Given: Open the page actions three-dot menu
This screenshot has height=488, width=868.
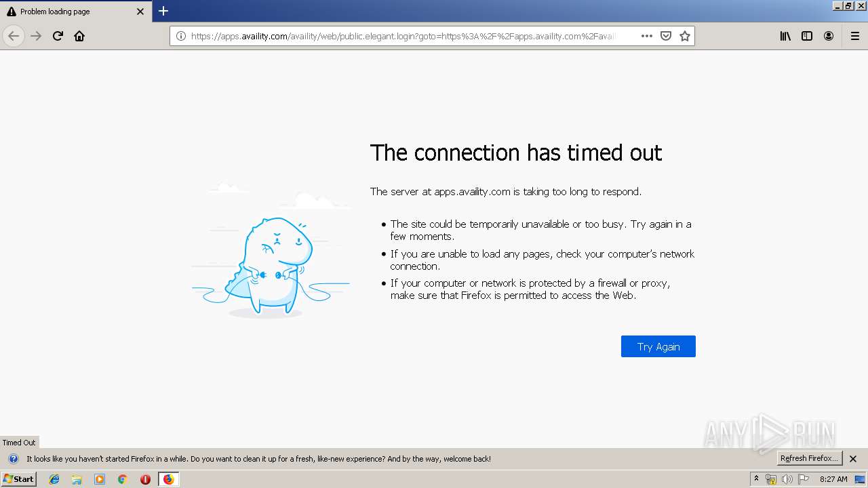Looking at the screenshot, I should (647, 36).
